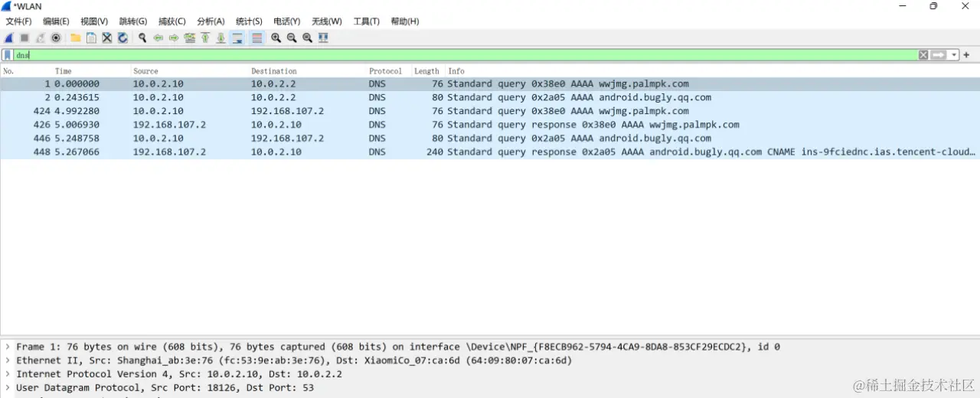This screenshot has width=980, height=398.
Task: Open the 跳转(G) menu
Action: pos(133,21)
